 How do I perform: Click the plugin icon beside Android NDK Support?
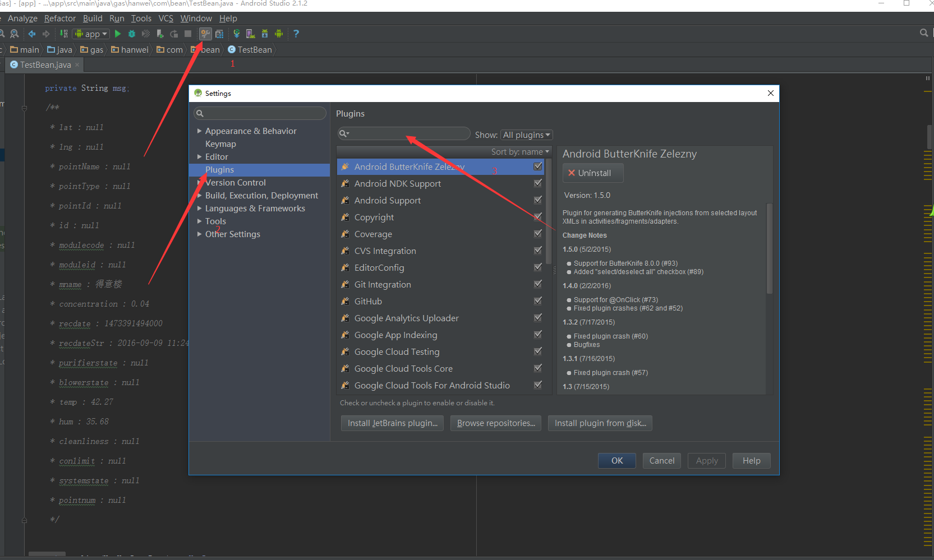coord(345,183)
